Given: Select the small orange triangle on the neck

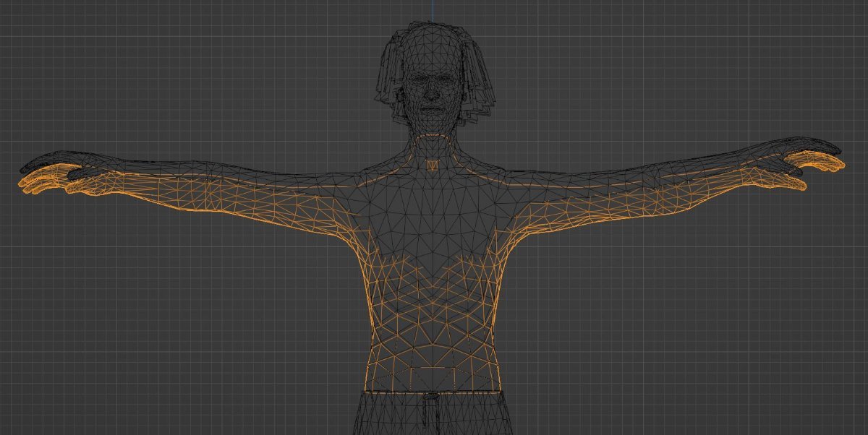Looking at the screenshot, I should tap(432, 165).
